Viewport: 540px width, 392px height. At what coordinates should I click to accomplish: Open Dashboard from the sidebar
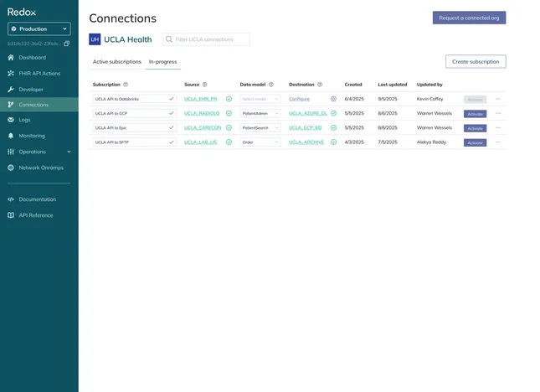(33, 58)
